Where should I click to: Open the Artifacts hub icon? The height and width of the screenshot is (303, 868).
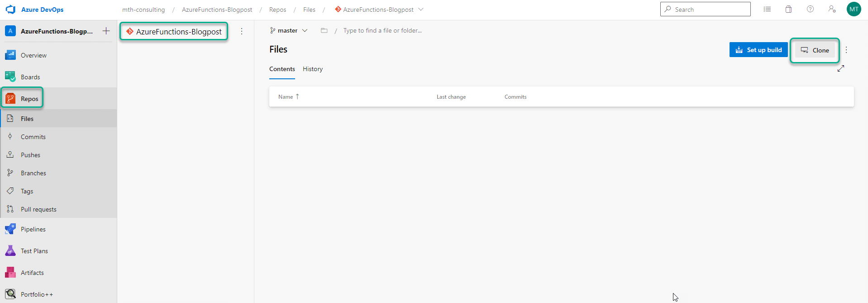10,273
